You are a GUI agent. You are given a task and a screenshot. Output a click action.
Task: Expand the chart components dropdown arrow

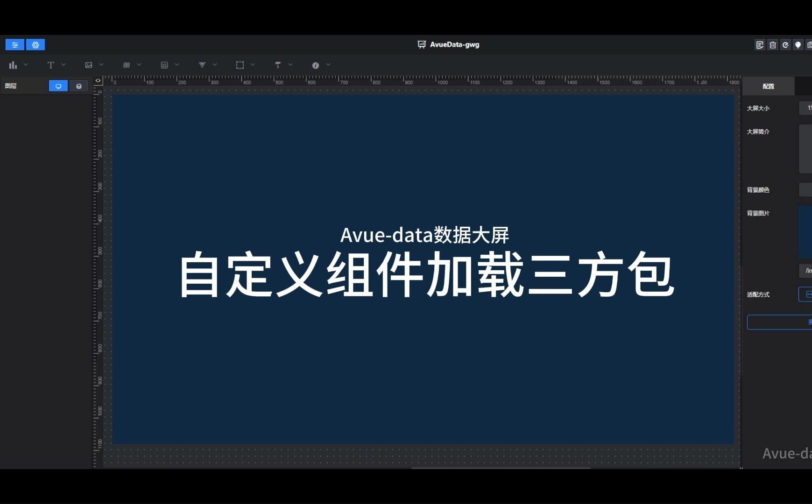tap(26, 65)
